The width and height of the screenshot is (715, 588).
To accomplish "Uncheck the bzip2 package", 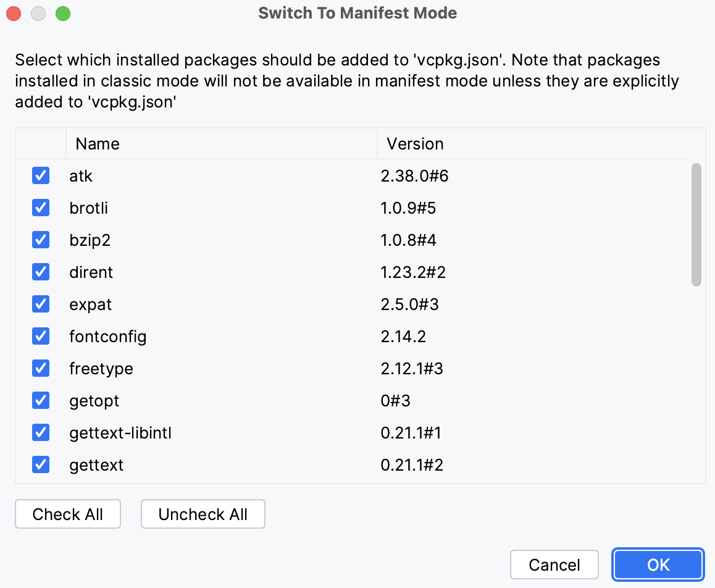I will coord(40,240).
